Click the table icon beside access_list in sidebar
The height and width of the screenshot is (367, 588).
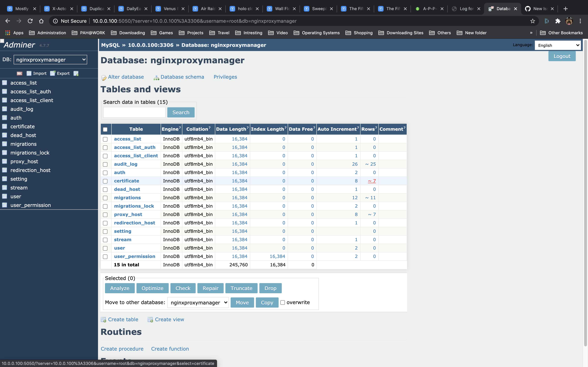5,83
